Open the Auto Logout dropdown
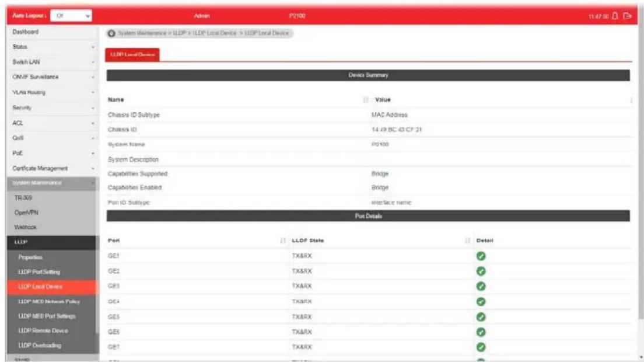644x362 pixels. click(x=71, y=16)
